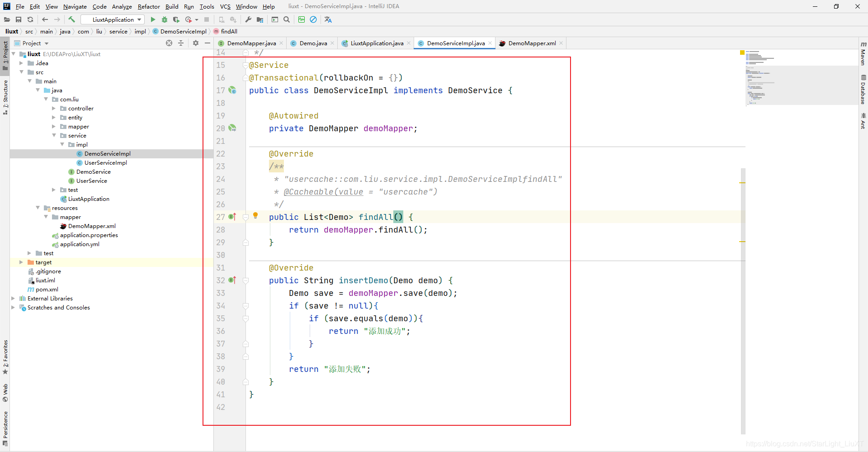
Task: Collapse the resources folder in tree
Action: (38, 208)
